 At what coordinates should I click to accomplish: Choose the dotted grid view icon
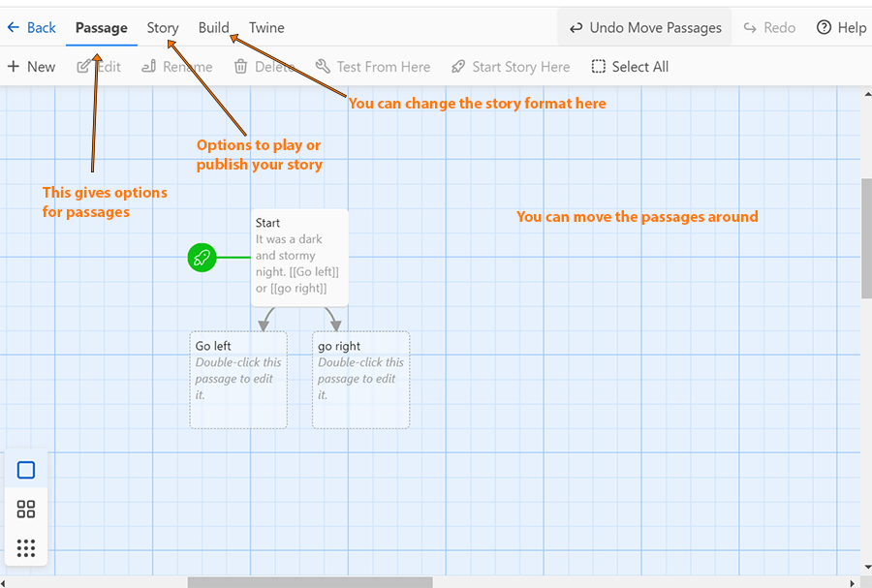[26, 548]
